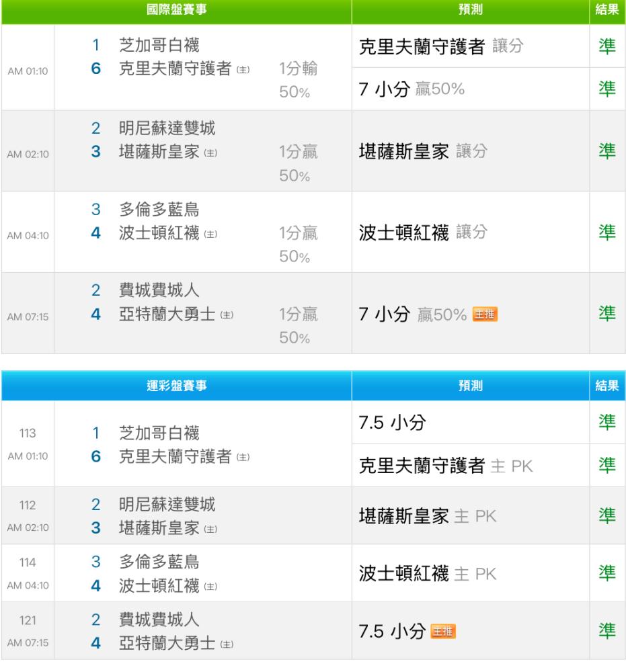Select the 堪薩斯皇家 讓分 prediction
This screenshot has height=672, width=626.
(x=423, y=151)
